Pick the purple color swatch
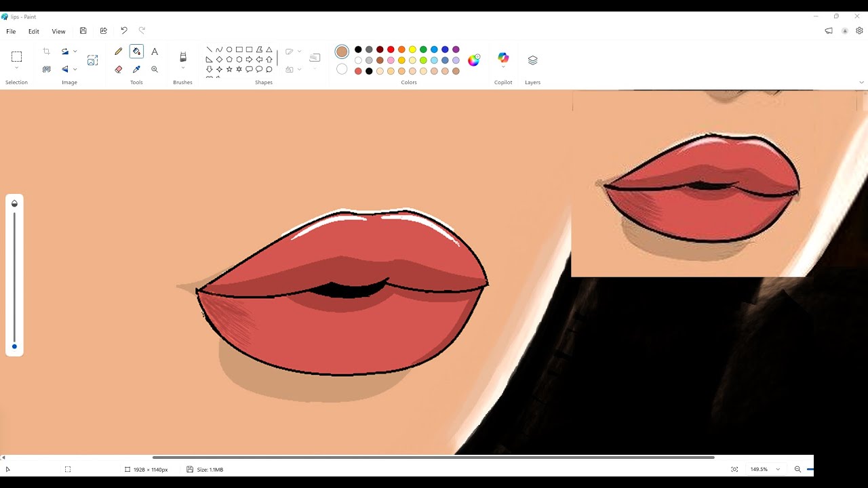 [x=456, y=49]
